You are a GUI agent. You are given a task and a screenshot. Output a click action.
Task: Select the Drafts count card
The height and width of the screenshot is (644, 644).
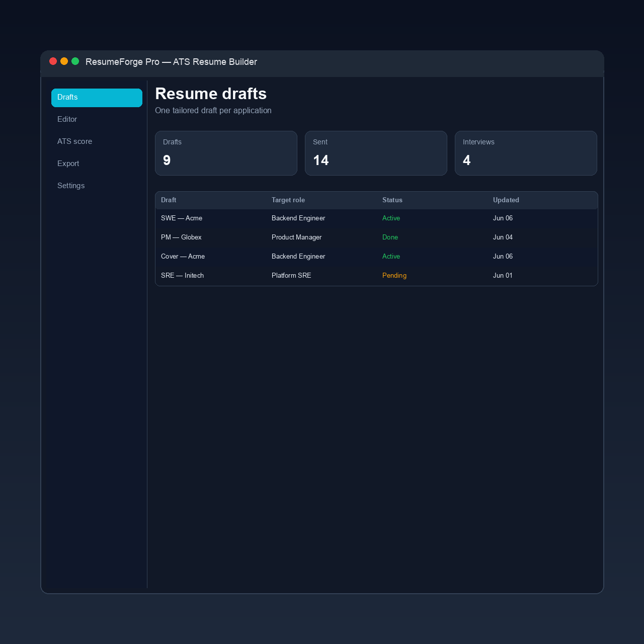(x=226, y=153)
